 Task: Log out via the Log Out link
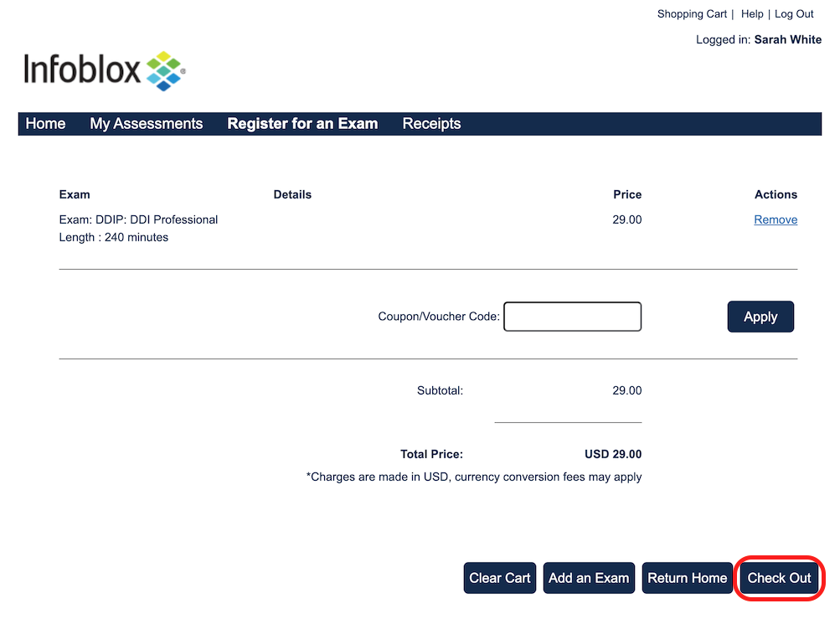point(794,14)
